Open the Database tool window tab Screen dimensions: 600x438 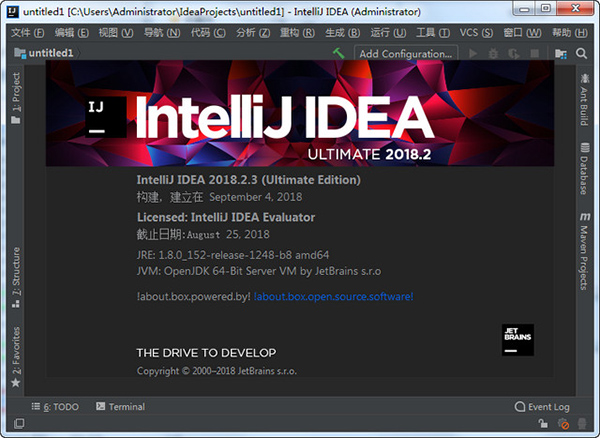tap(584, 168)
